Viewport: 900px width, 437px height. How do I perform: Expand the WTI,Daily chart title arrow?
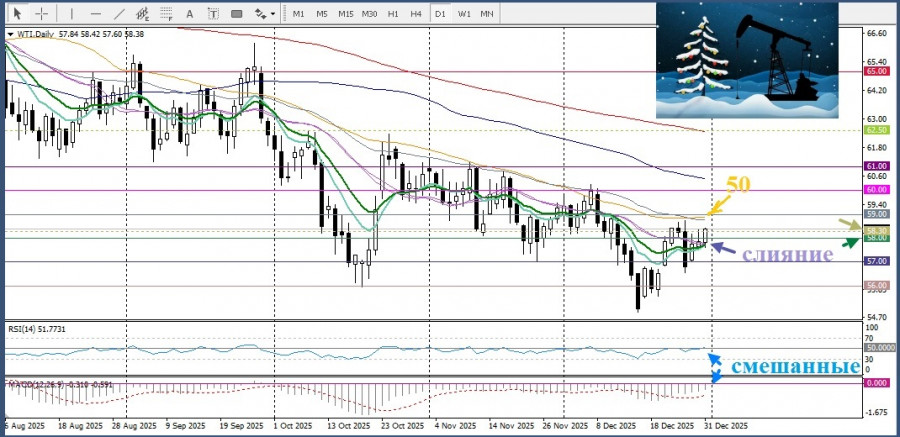coord(10,33)
